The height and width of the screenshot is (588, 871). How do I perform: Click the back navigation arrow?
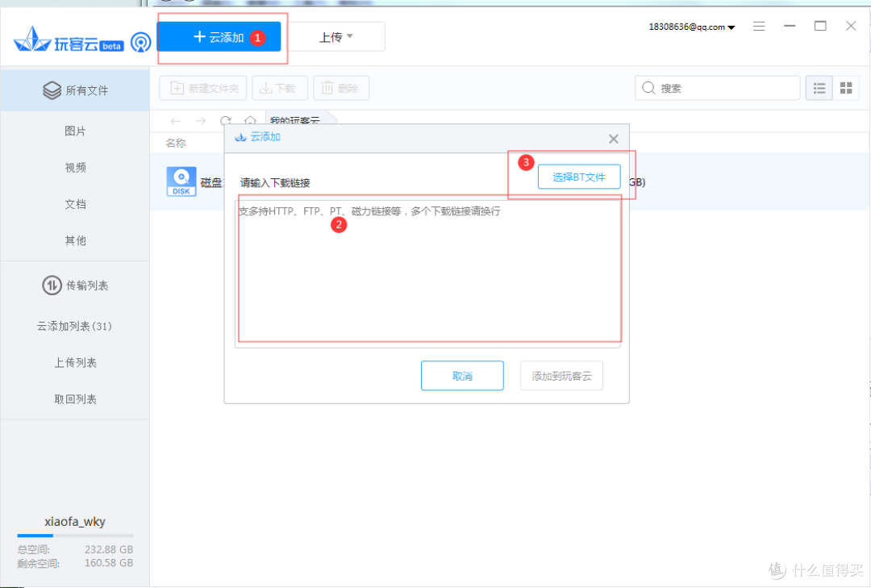click(x=176, y=121)
